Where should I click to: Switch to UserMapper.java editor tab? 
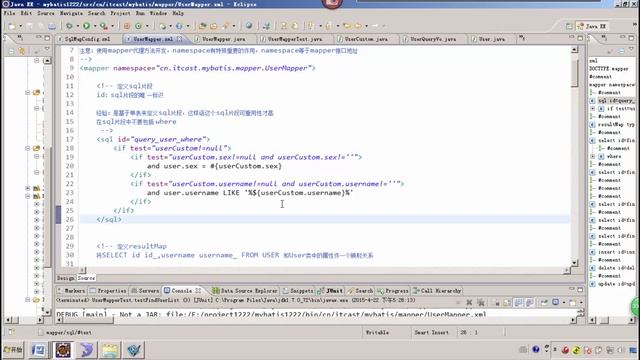point(224,39)
